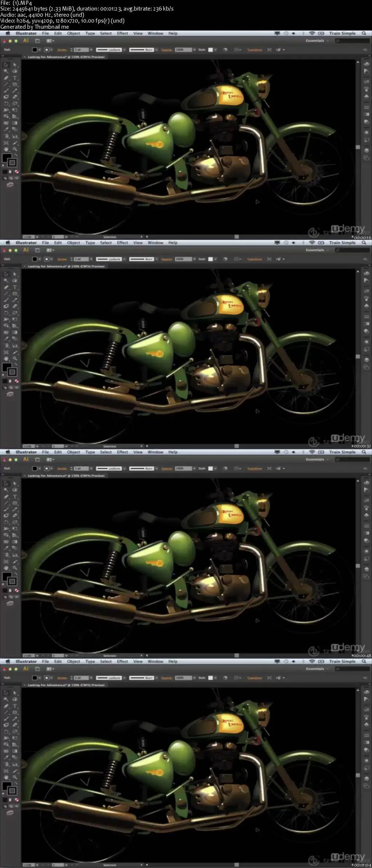This screenshot has height=868, width=372.
Task: Select the Pencil tool in the 00:00:32 frame
Action: click(x=15, y=300)
